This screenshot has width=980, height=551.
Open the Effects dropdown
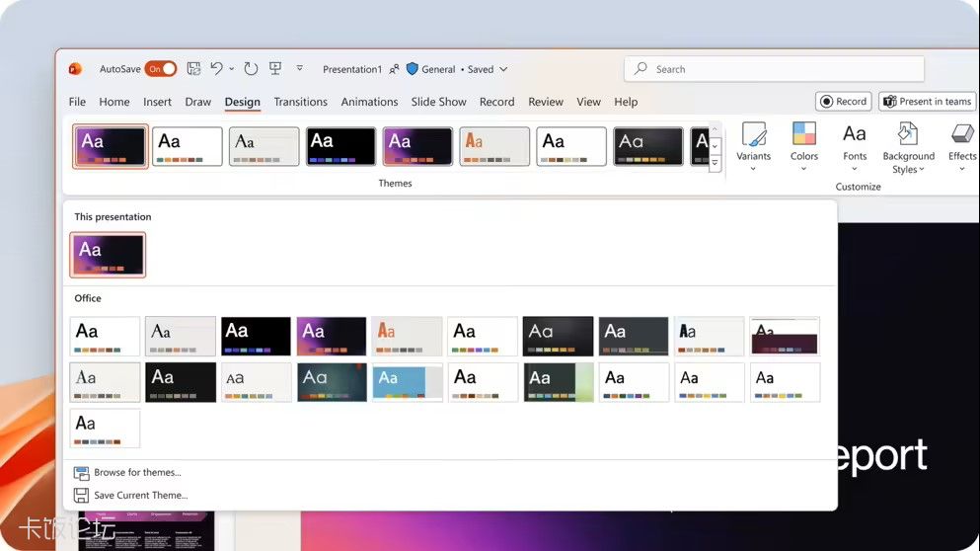click(x=962, y=147)
